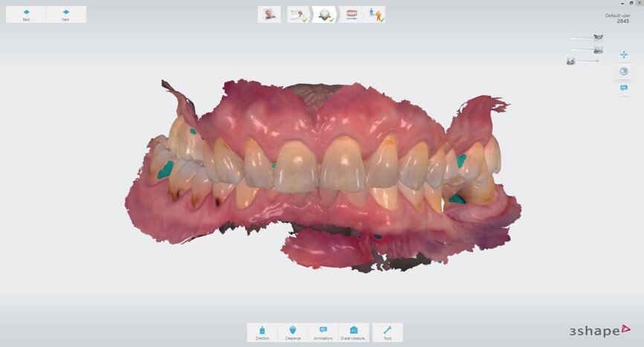
Task: Click the crosshair center view icon
Action: pyautogui.click(x=624, y=54)
